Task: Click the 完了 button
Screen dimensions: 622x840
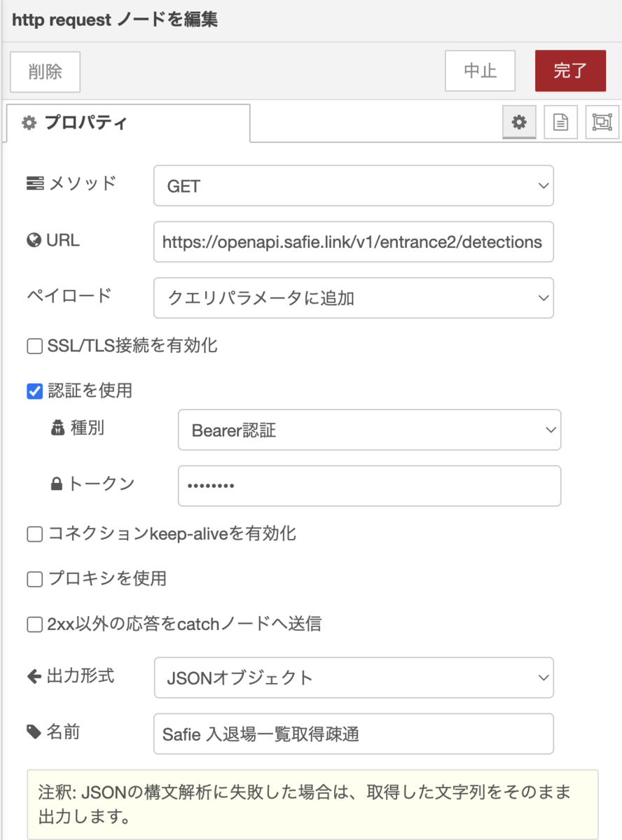Action: pos(570,71)
